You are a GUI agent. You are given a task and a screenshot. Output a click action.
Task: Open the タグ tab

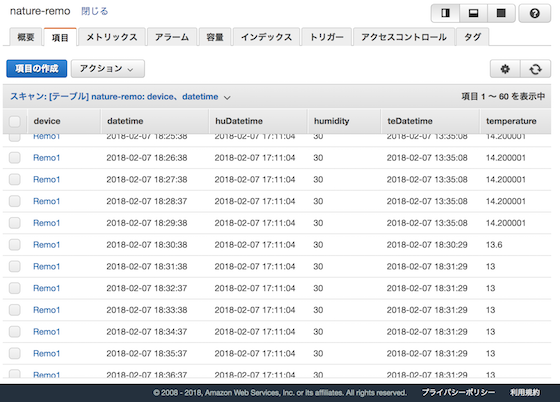[x=472, y=37]
